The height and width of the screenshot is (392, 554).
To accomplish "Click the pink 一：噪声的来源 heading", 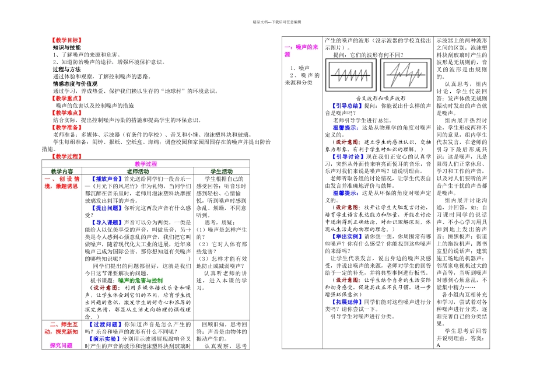I will tap(301, 50).
